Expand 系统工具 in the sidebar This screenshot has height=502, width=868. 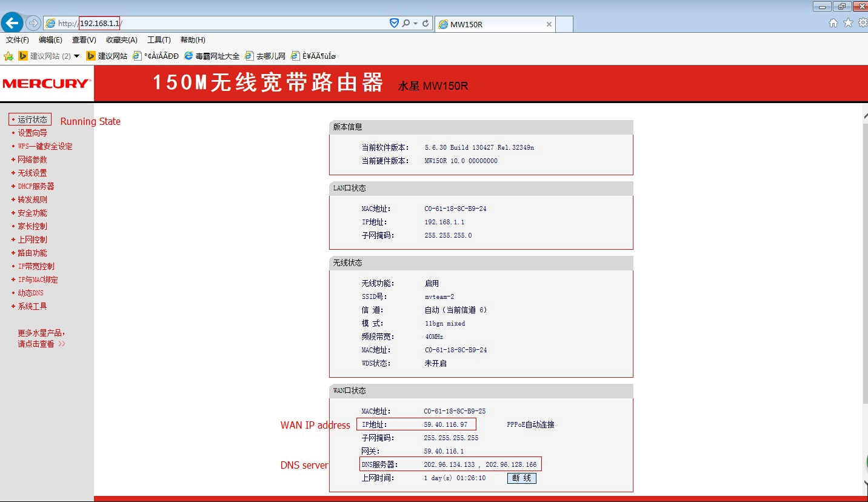click(32, 306)
